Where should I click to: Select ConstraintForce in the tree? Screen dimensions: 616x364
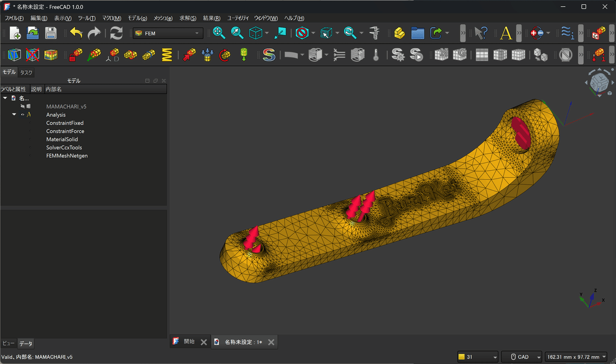tap(65, 131)
